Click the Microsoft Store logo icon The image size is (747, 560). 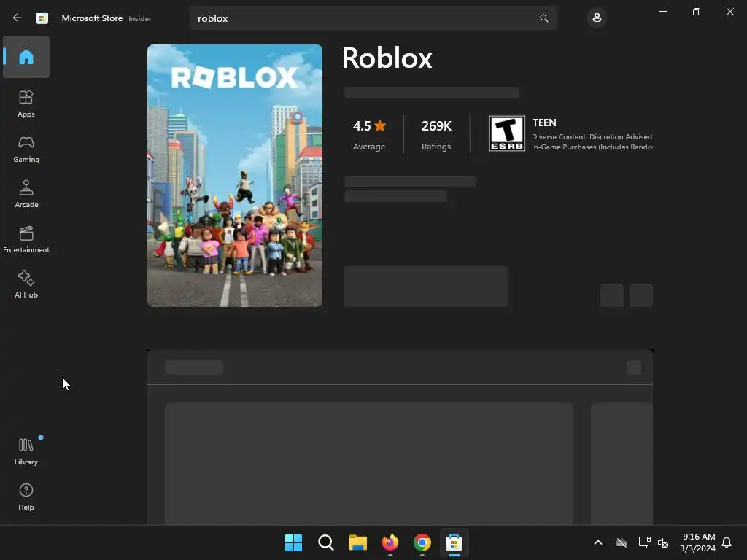pyautogui.click(x=42, y=18)
